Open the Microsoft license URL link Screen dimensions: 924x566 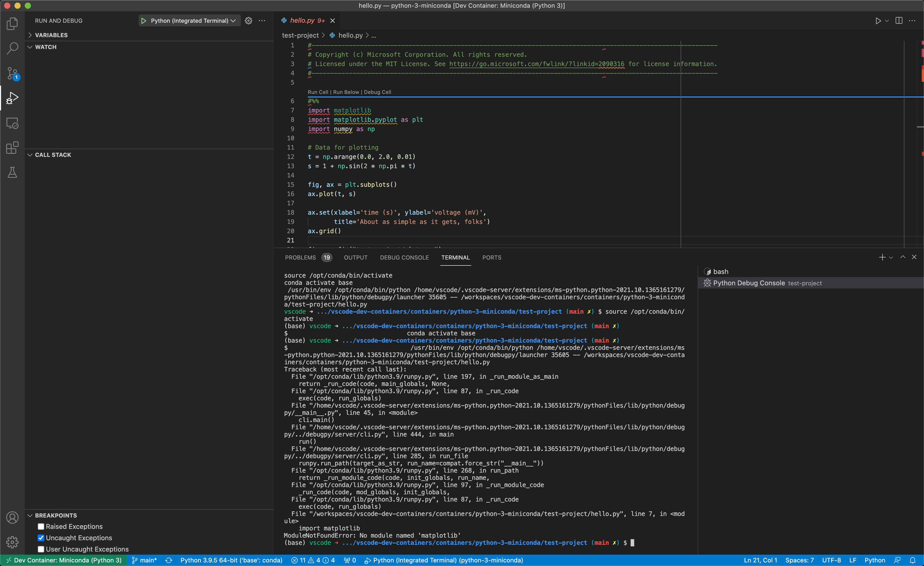(x=536, y=64)
